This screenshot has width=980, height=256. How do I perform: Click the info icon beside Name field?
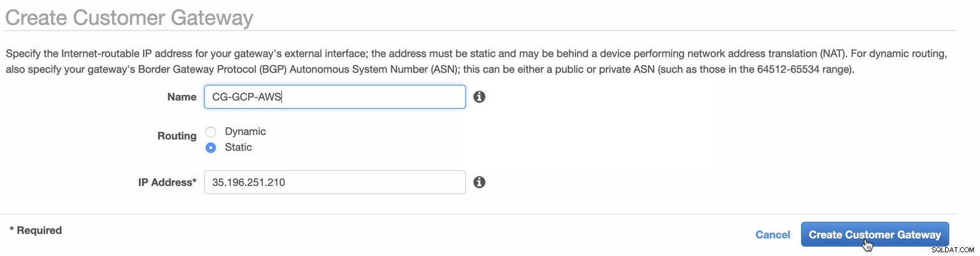click(479, 97)
